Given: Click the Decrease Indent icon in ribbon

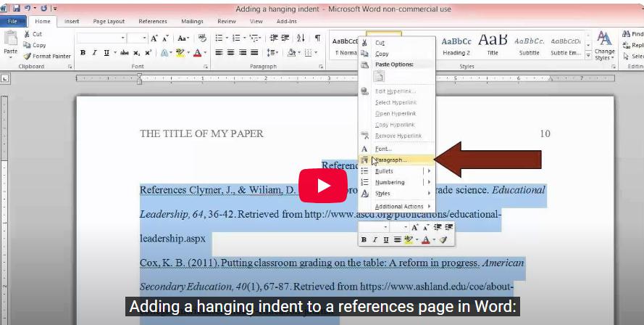Looking at the screenshot, I should pyautogui.click(x=274, y=38).
